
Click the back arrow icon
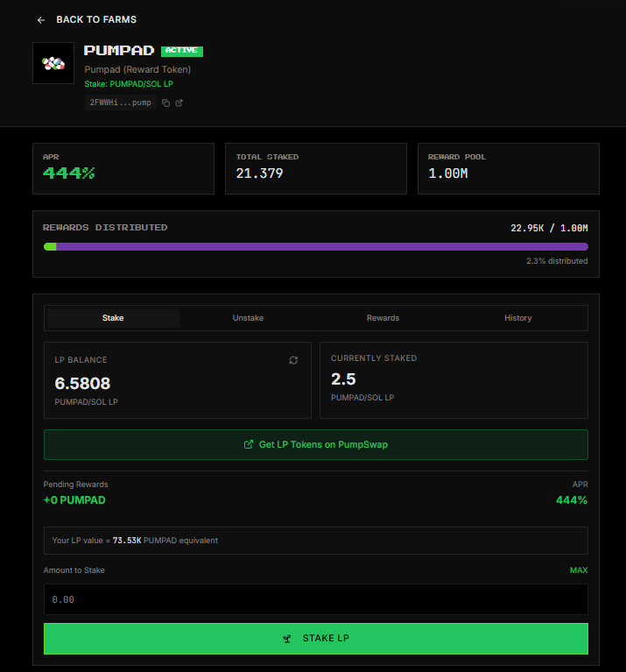click(41, 20)
